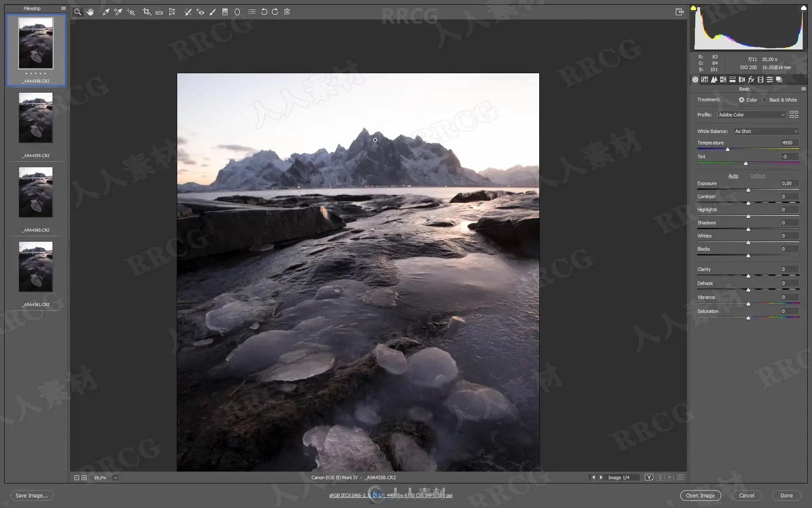This screenshot has width=812, height=508.
Task: Select the Zoom tool
Action: click(x=78, y=12)
